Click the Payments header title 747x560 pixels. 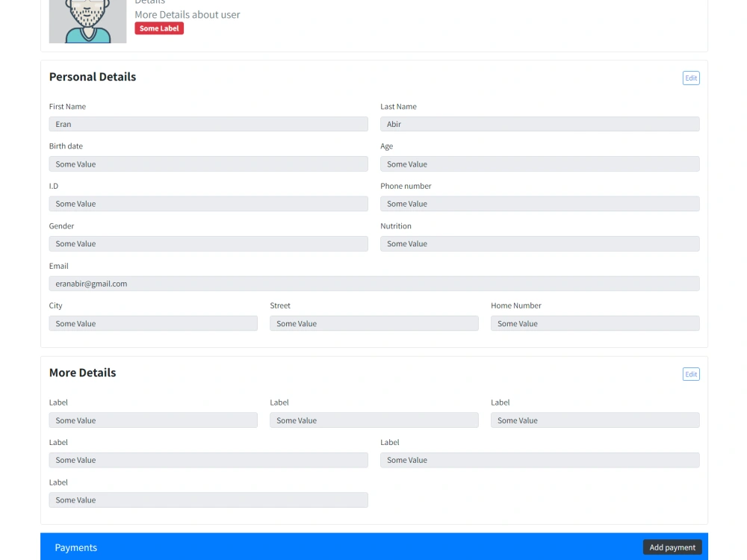tap(75, 547)
